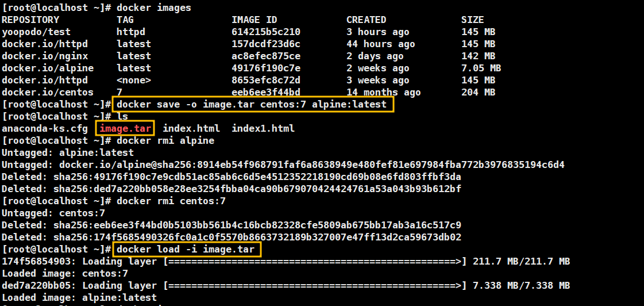Click image ID eeb6ee3f44bd

point(266,93)
